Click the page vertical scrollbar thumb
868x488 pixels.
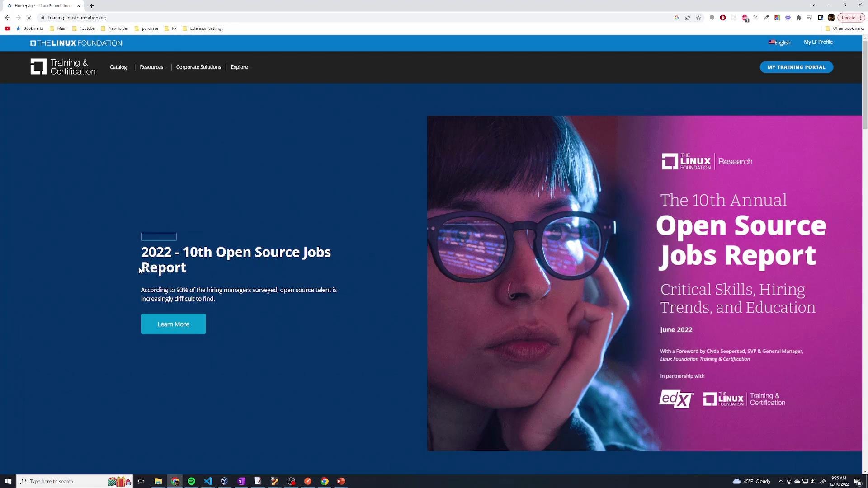865,84
